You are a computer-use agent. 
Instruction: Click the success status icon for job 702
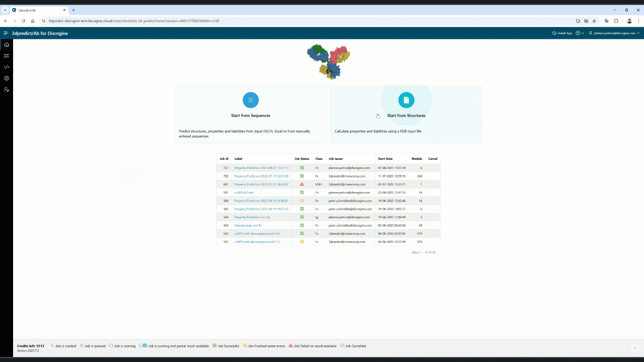coord(302,176)
